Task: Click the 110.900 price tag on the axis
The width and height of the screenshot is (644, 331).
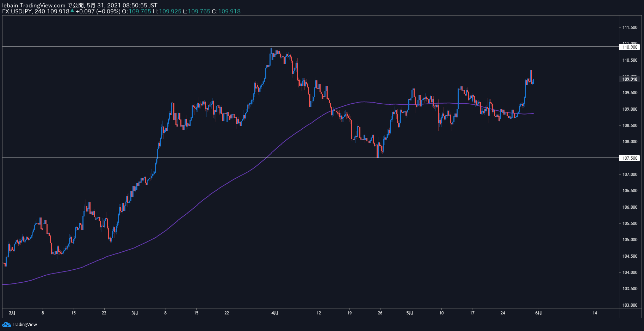Action: coord(630,47)
